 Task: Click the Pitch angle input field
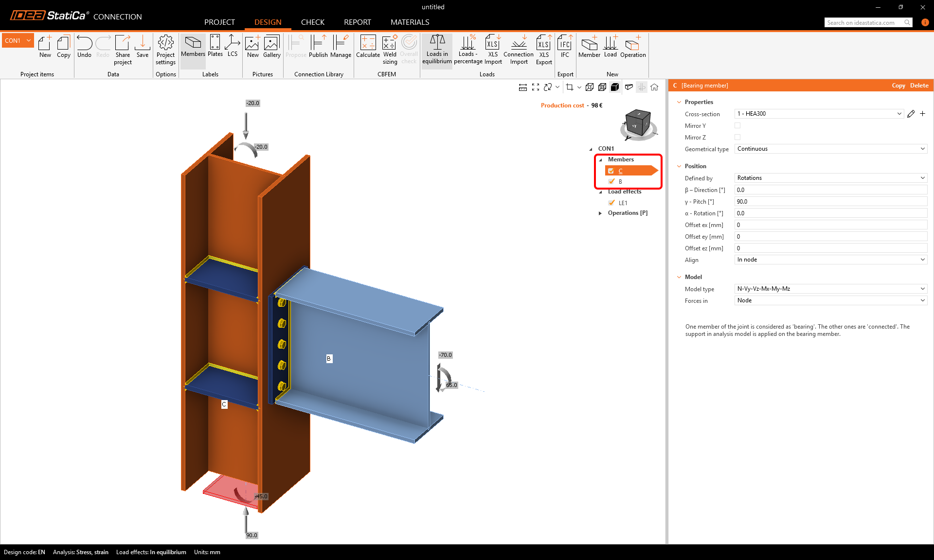pyautogui.click(x=830, y=202)
